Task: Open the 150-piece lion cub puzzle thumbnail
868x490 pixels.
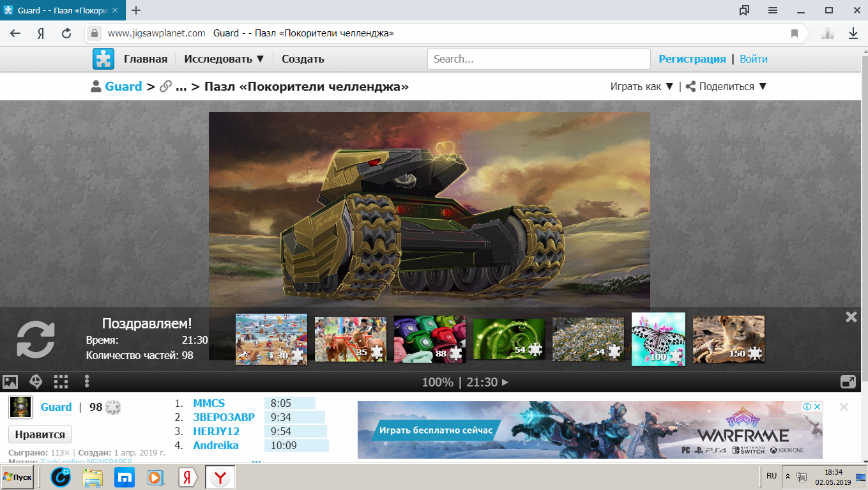Action: [729, 339]
